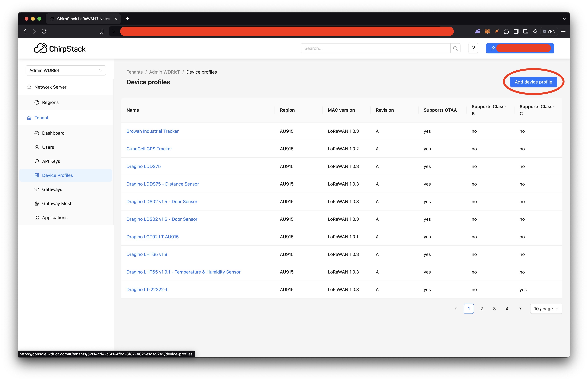Open API Keys in the sidebar
Screen dimensions: 588x381
coord(66,161)
